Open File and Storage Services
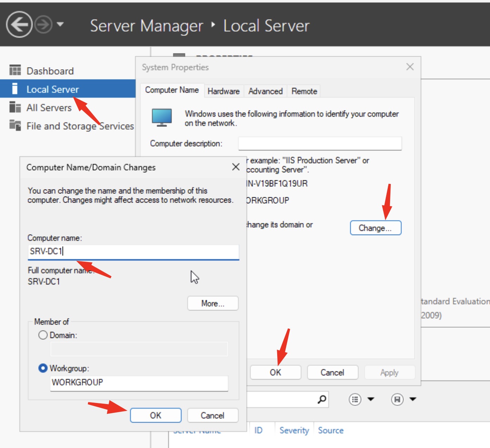This screenshot has width=490, height=448. pos(80,126)
